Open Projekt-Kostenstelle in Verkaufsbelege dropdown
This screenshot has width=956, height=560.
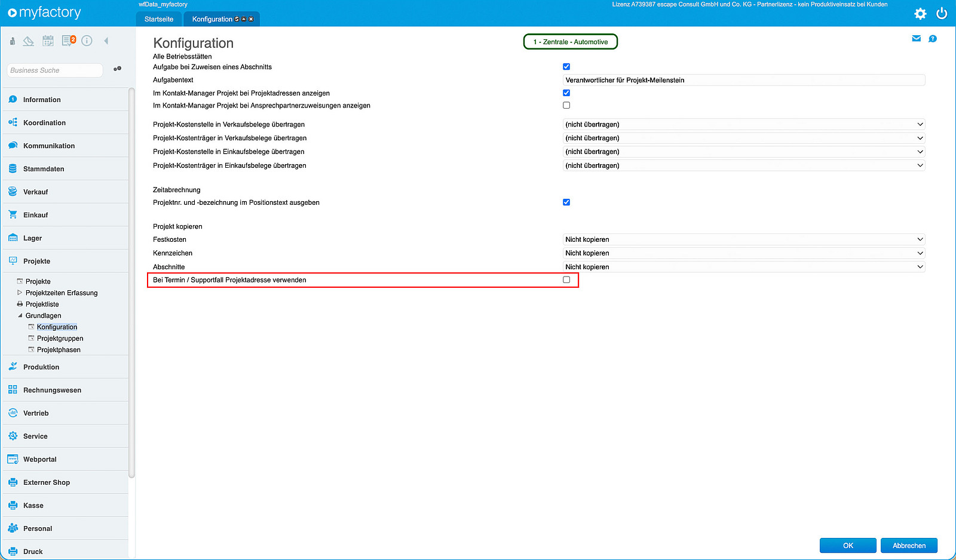click(x=744, y=124)
